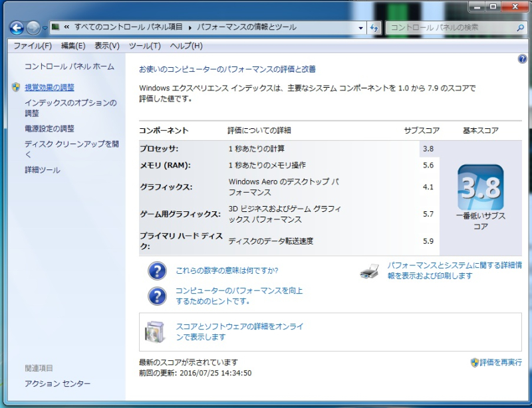532x408 pixels.
Task: Click the question icon beside パフォーマンスを向上 hint
Action: 157,296
